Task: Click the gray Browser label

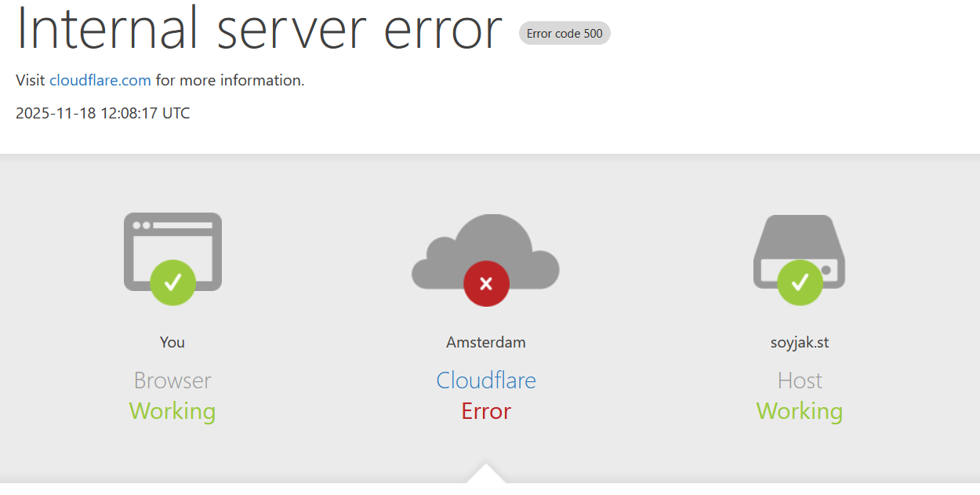Action: pos(172,380)
